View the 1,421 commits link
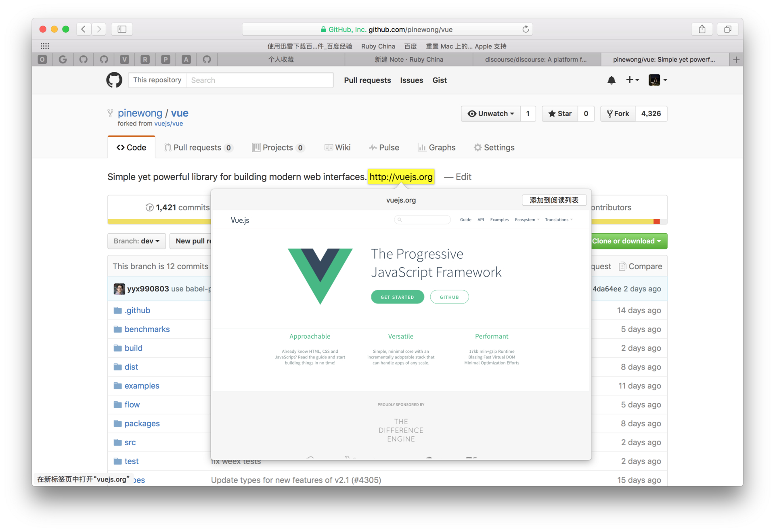Screen dimensions: 775x532 pyautogui.click(x=178, y=207)
